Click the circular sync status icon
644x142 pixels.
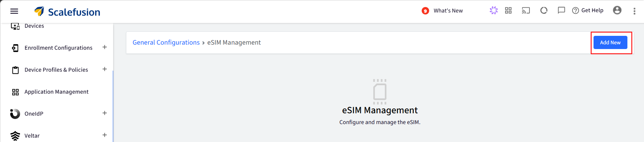[544, 10]
